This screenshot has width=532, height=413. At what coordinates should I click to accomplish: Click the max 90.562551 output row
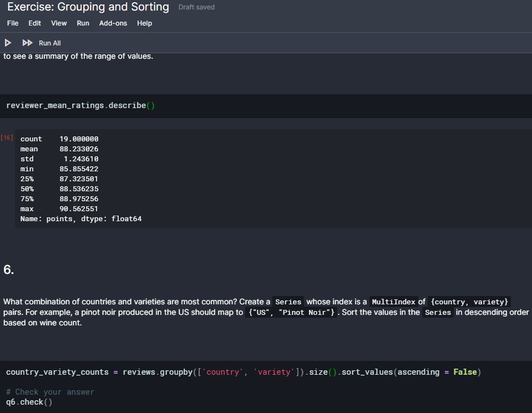coord(59,209)
